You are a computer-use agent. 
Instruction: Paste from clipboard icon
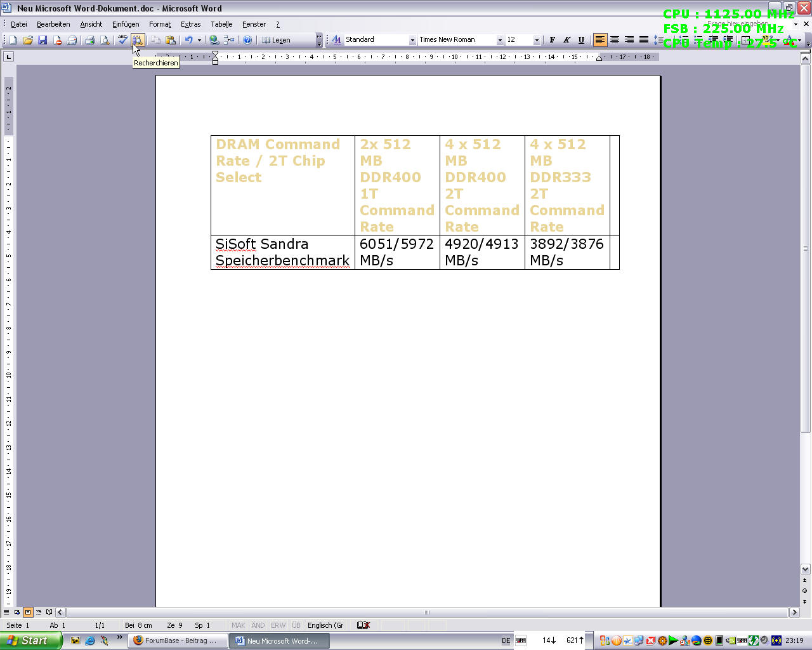click(170, 40)
